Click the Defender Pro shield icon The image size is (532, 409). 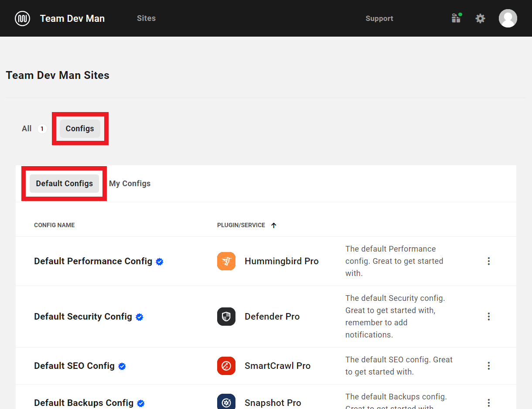point(226,317)
